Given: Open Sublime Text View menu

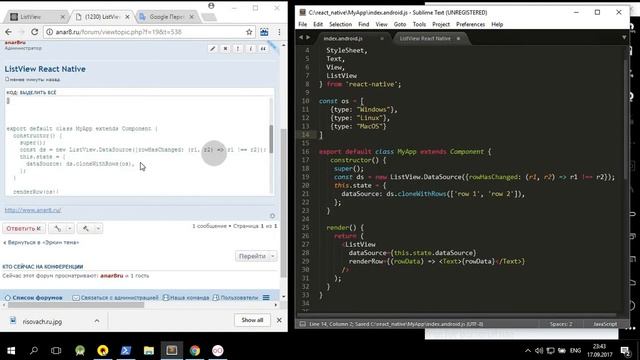Looking at the screenshot, I should [x=382, y=24].
